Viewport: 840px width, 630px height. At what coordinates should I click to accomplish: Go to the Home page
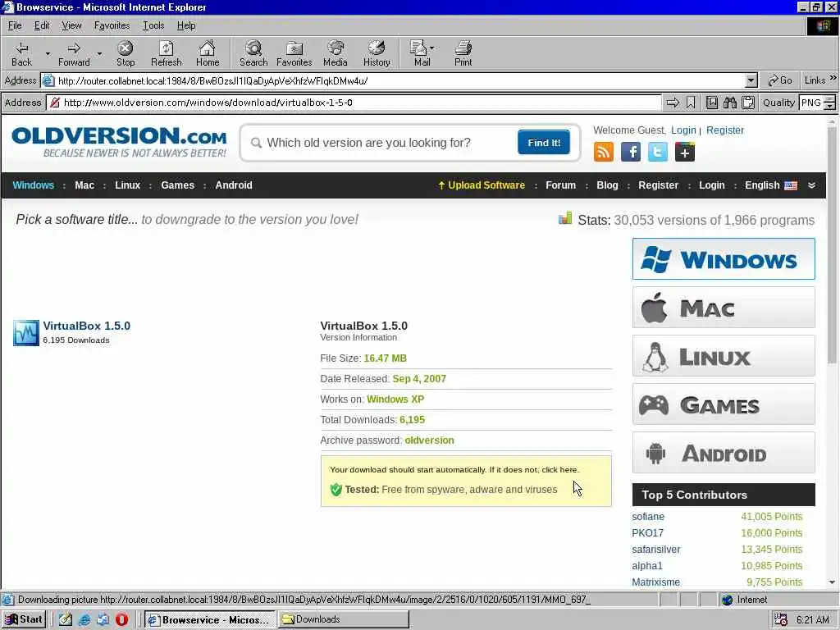point(208,53)
